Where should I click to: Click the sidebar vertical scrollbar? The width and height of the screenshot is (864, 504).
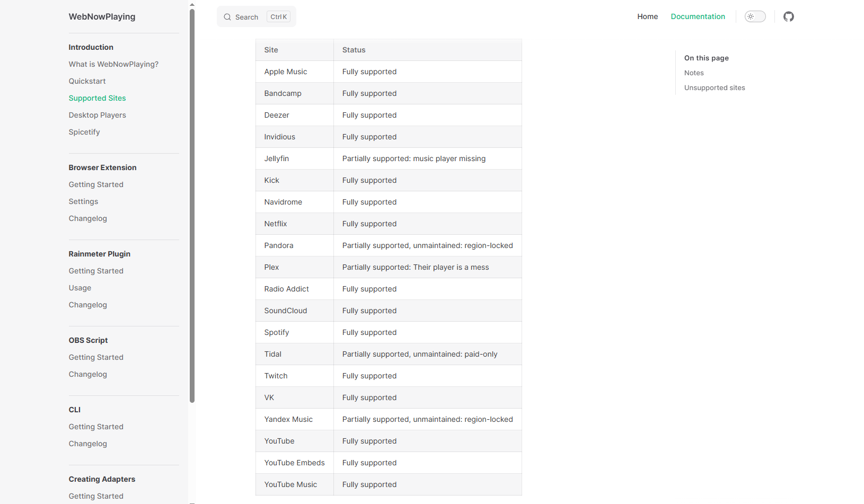pos(192,206)
